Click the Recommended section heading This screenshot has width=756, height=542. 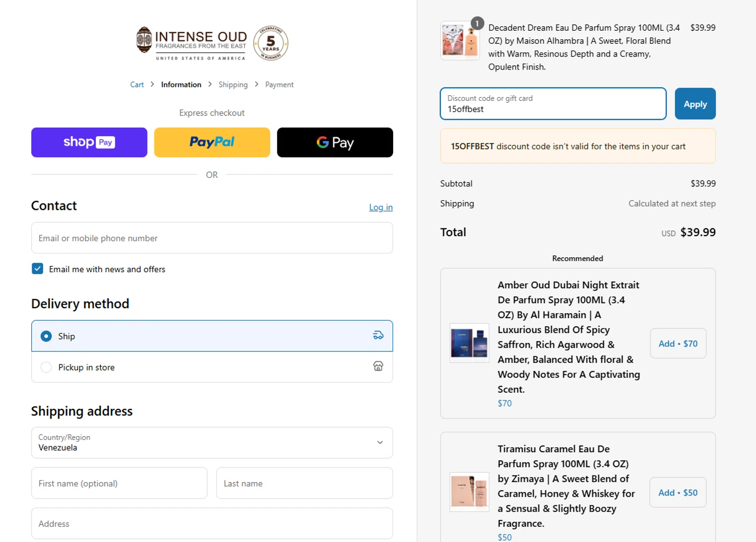(578, 258)
